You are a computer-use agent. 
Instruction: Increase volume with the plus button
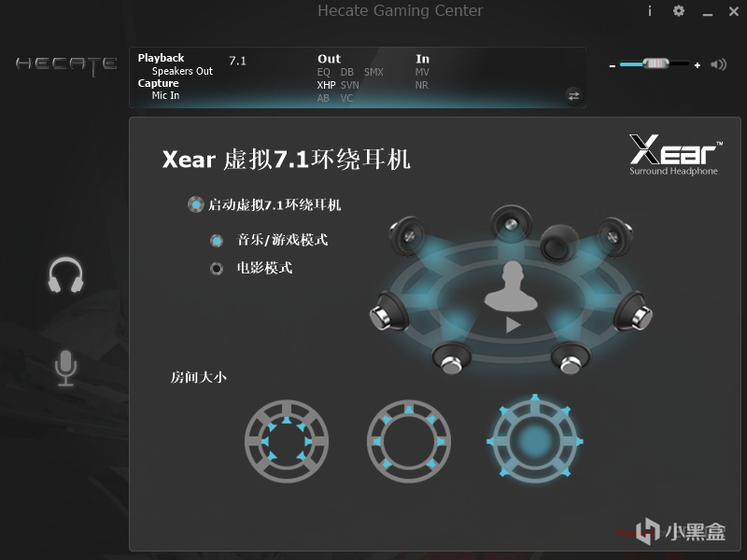coord(698,65)
